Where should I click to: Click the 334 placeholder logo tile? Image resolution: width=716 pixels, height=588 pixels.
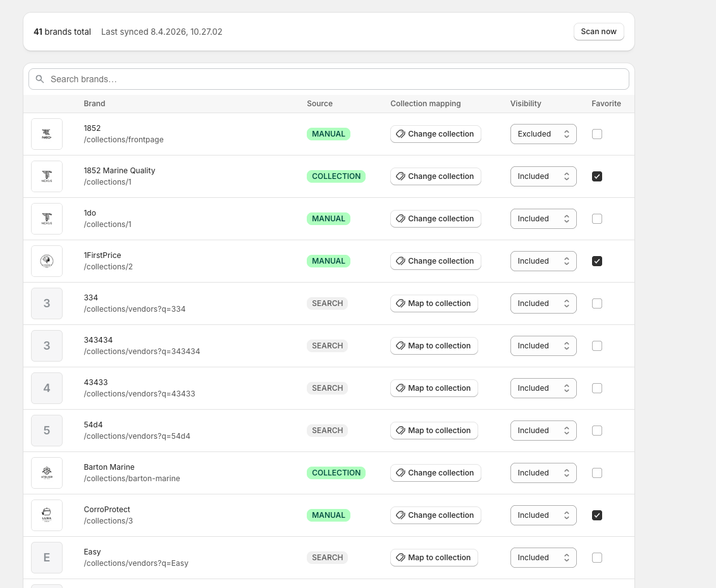pos(47,303)
